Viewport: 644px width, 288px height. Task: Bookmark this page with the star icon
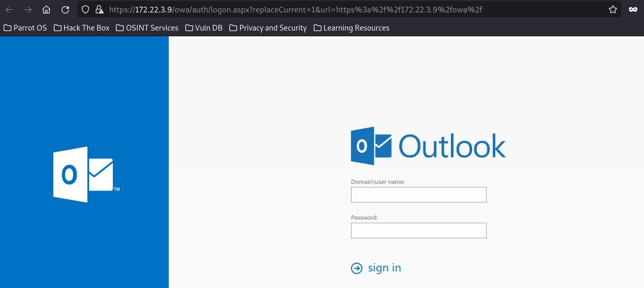click(613, 9)
